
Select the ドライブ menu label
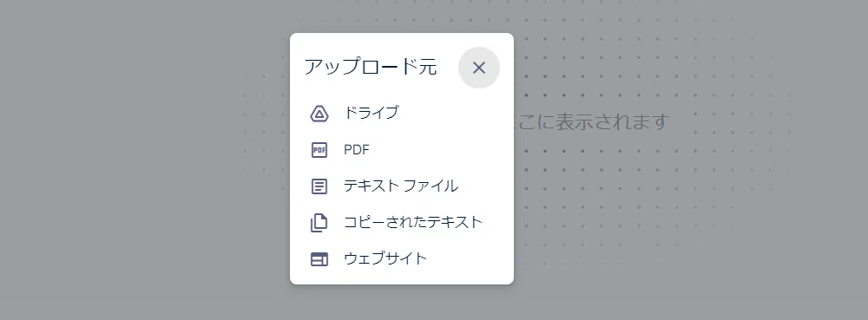click(371, 113)
